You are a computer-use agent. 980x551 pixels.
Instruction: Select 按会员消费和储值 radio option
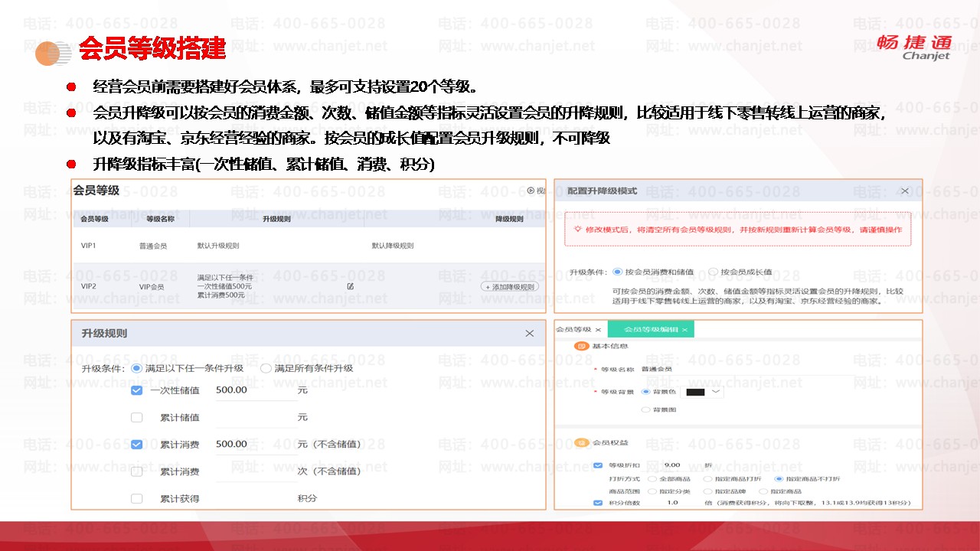618,272
